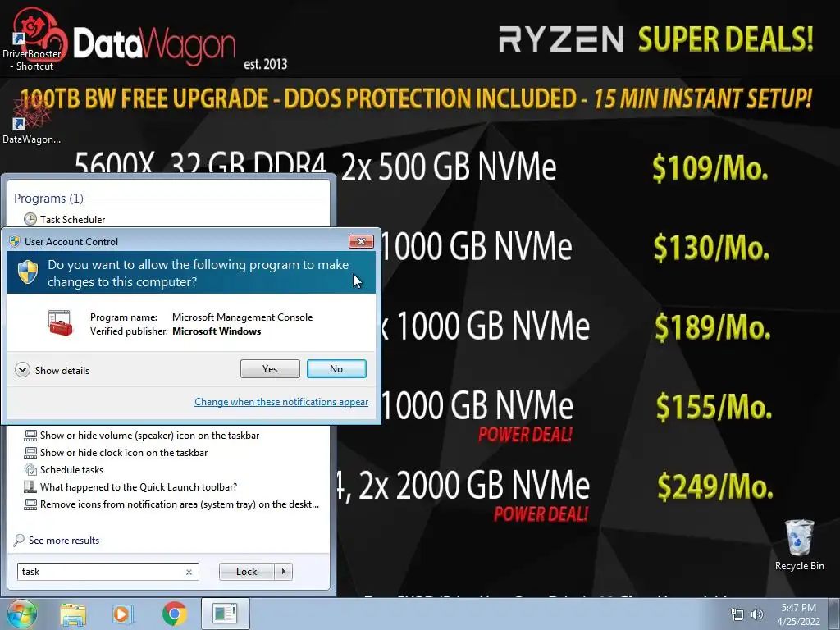This screenshot has width=840, height=630.
Task: Click the Task Scheduler clock icon
Action: pyautogui.click(x=30, y=219)
